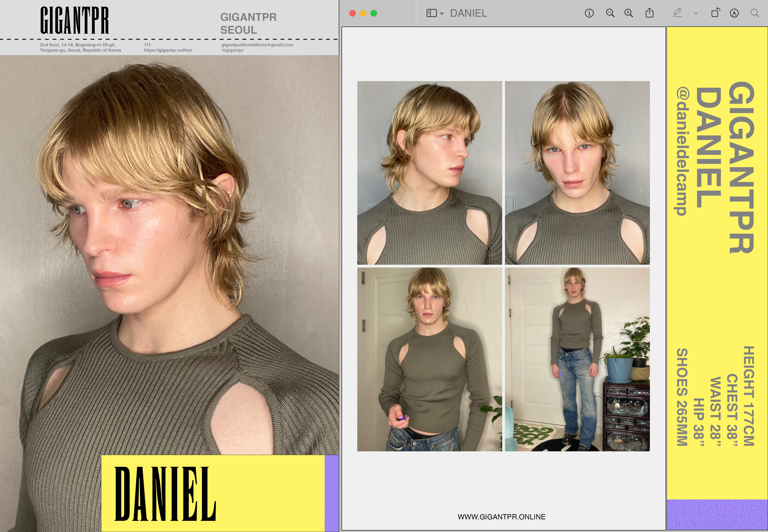
Task: Select the side profile headshot photo
Action: click(429, 173)
